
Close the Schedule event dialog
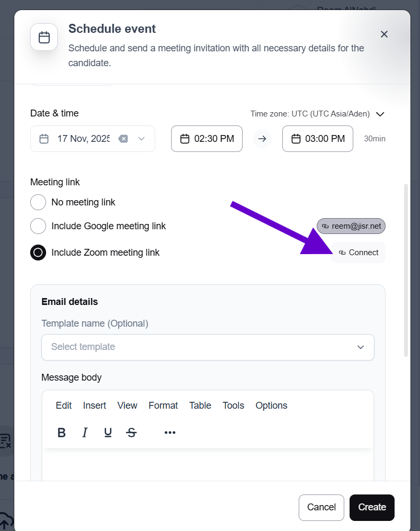point(384,34)
